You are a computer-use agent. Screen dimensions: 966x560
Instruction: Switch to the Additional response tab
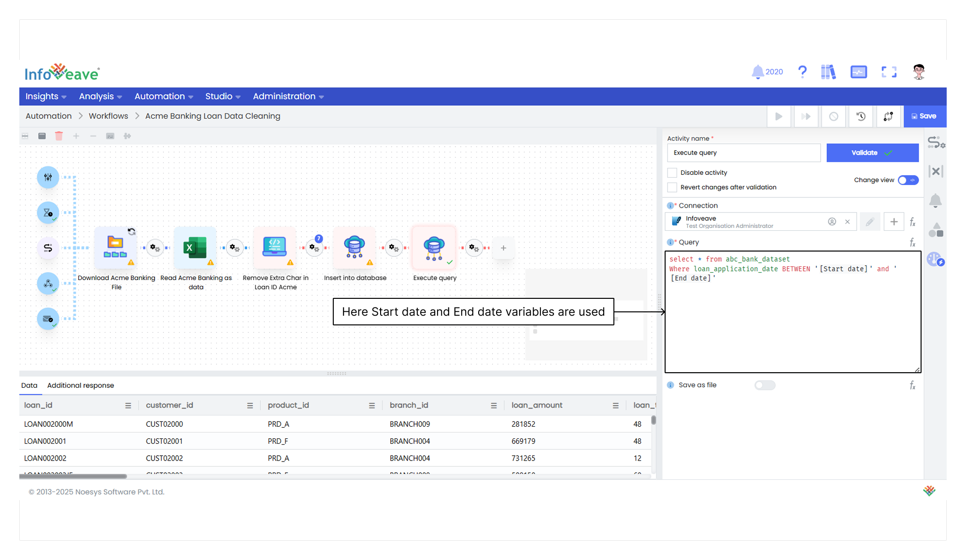tap(81, 385)
